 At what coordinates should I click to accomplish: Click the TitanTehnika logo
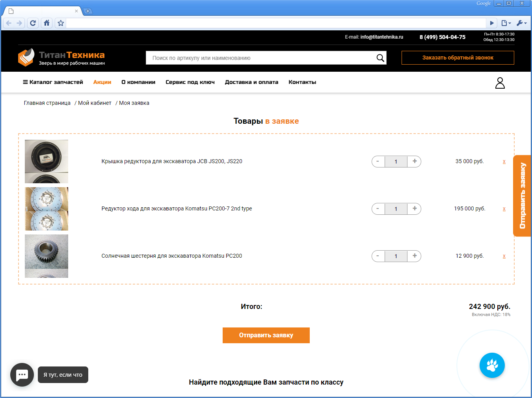[61, 58]
